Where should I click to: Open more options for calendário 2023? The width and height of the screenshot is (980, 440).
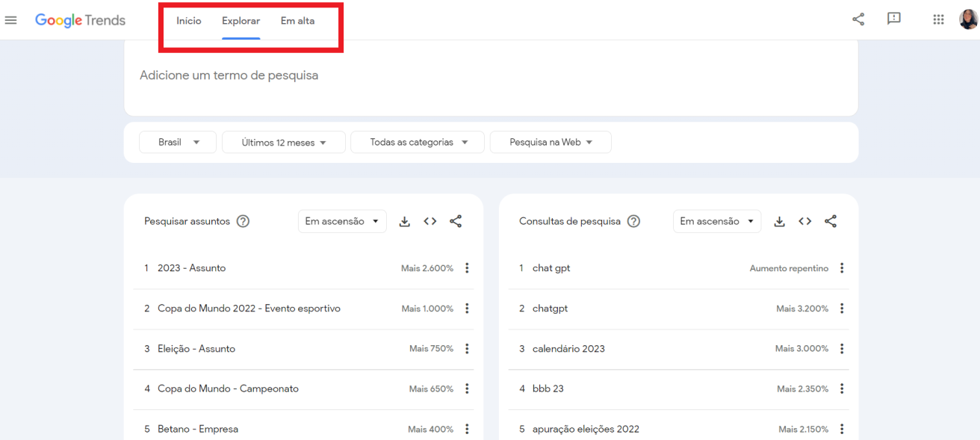842,349
